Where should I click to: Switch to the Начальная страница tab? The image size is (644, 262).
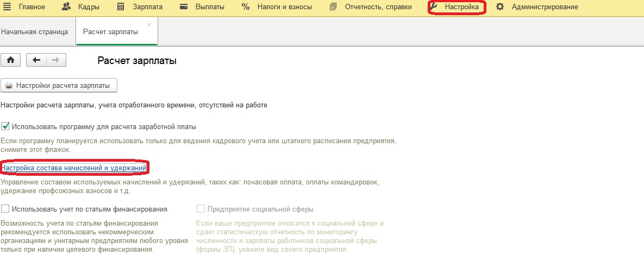[x=34, y=32]
